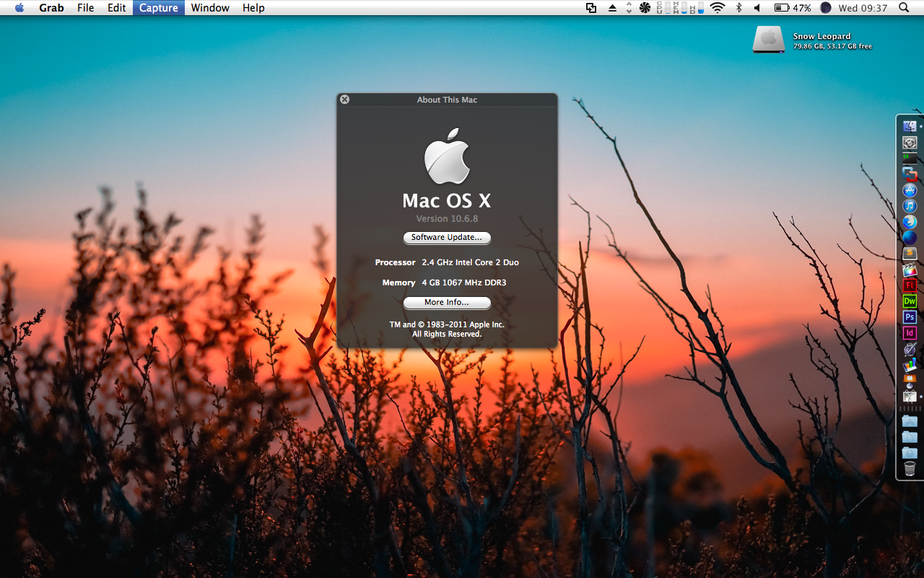Open Adobe Flash from the dock
Image resolution: width=924 pixels, height=578 pixels.
[910, 285]
